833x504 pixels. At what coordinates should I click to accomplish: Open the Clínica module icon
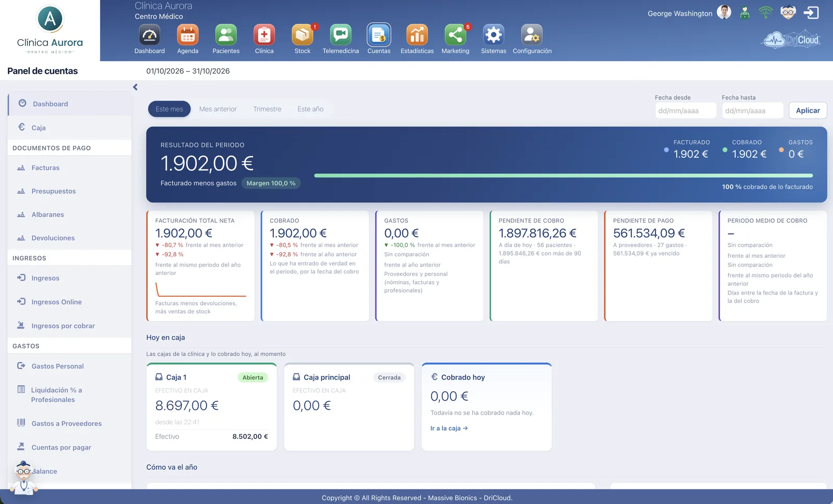tap(264, 35)
